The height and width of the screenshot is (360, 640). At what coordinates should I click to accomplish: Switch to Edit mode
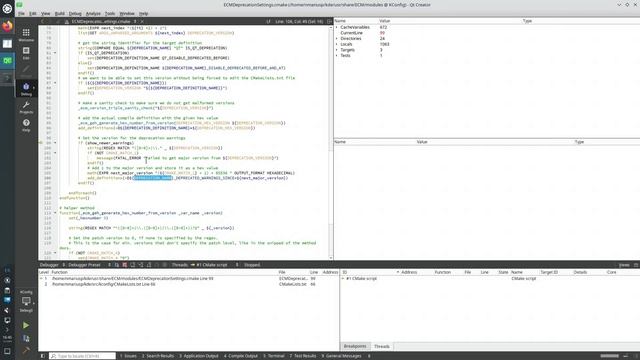(x=26, y=53)
